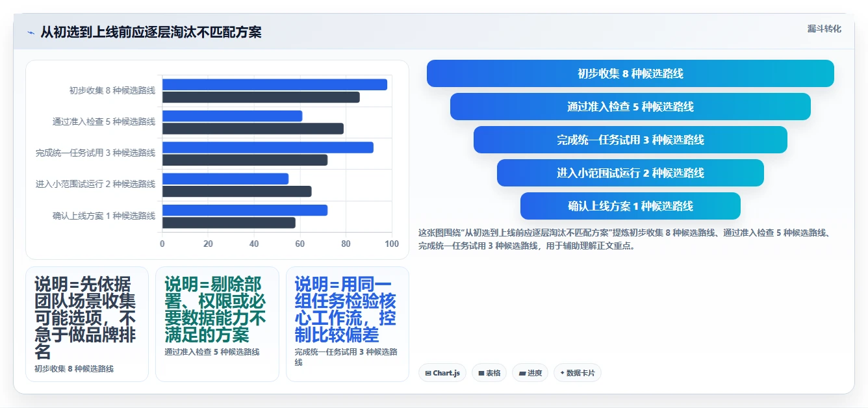Select the 初步收集 8 种候选路线 funnel stage
The height and width of the screenshot is (408, 868).
630,73
